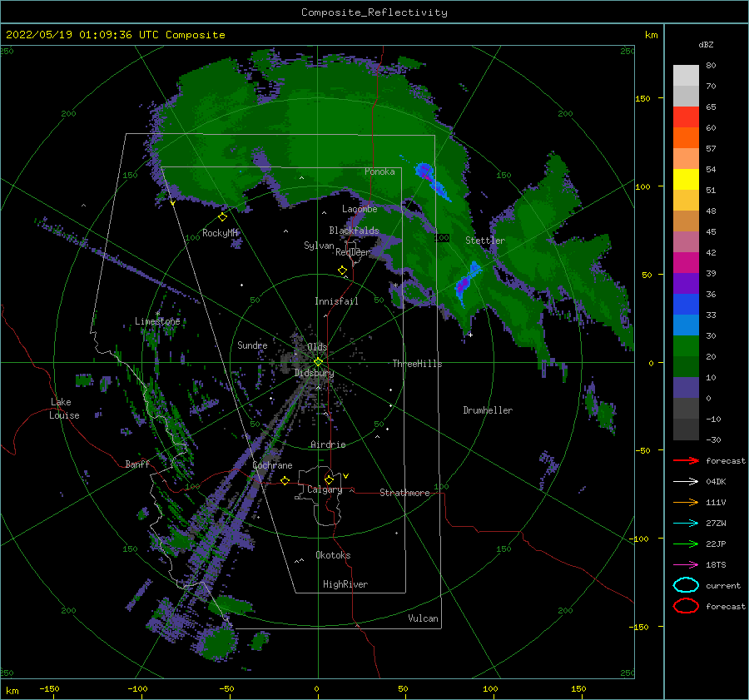
Task: Click the Cochrane town label
Action: point(272,465)
